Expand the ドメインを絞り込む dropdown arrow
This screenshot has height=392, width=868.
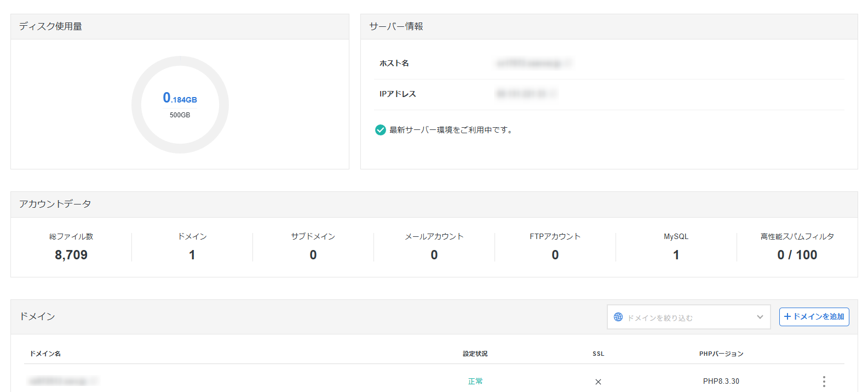[x=760, y=317]
